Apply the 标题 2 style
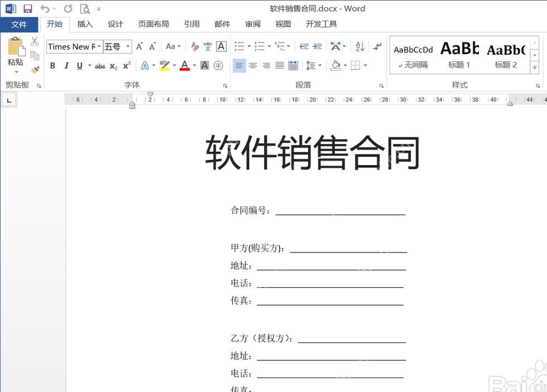The image size is (547, 392). point(506,56)
